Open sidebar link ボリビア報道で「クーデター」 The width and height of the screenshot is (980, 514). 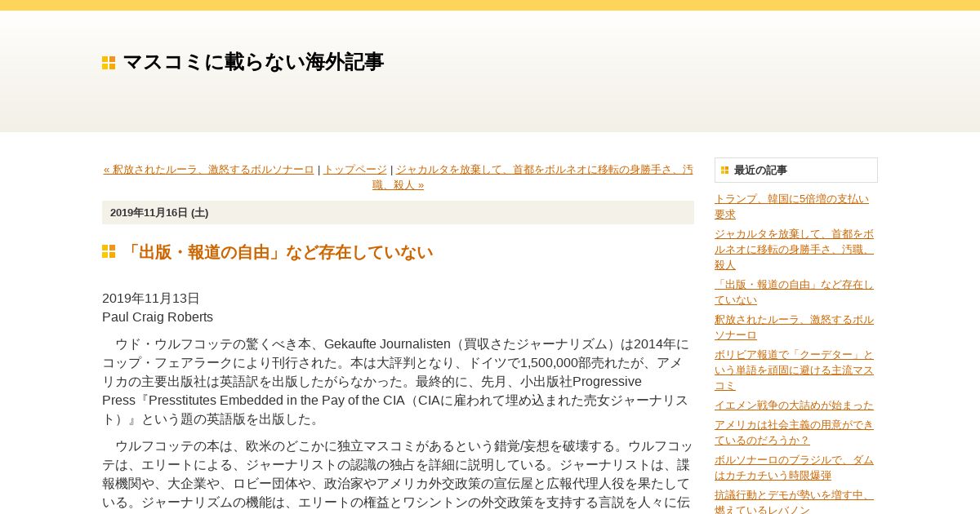[x=794, y=370]
